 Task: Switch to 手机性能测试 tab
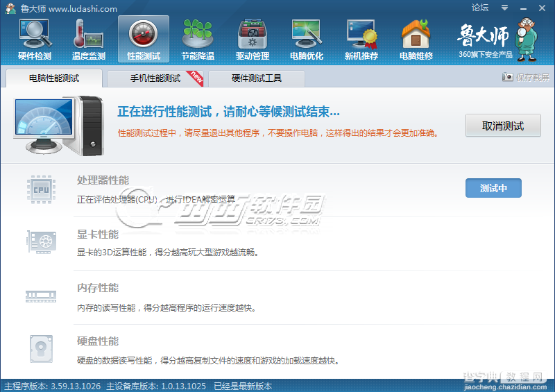155,78
